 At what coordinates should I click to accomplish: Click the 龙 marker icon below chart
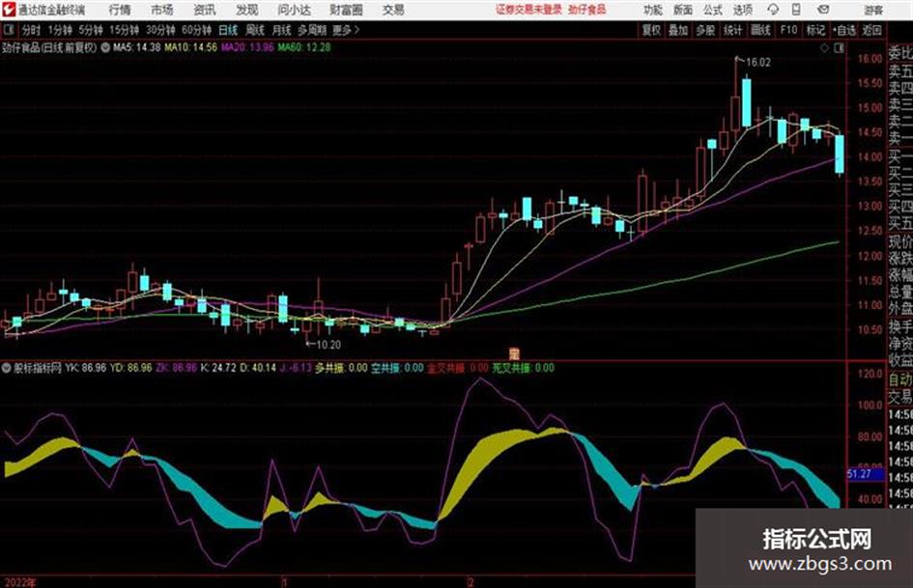514,352
